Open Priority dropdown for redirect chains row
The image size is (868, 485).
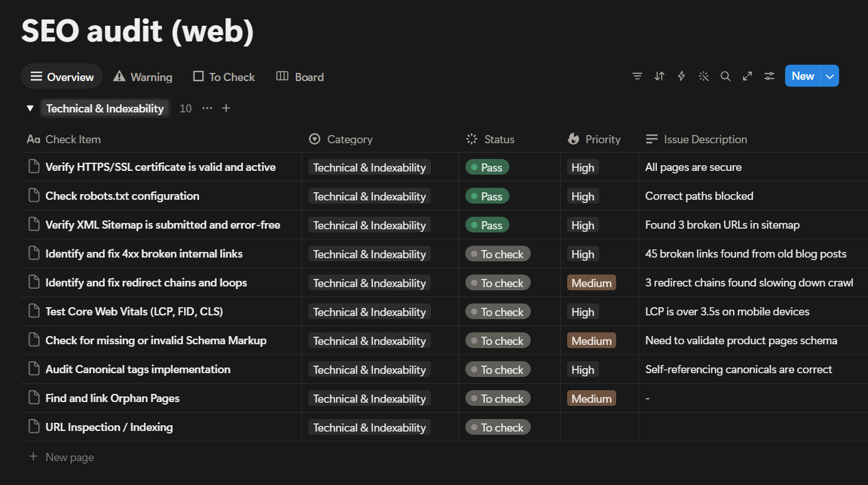pos(591,283)
